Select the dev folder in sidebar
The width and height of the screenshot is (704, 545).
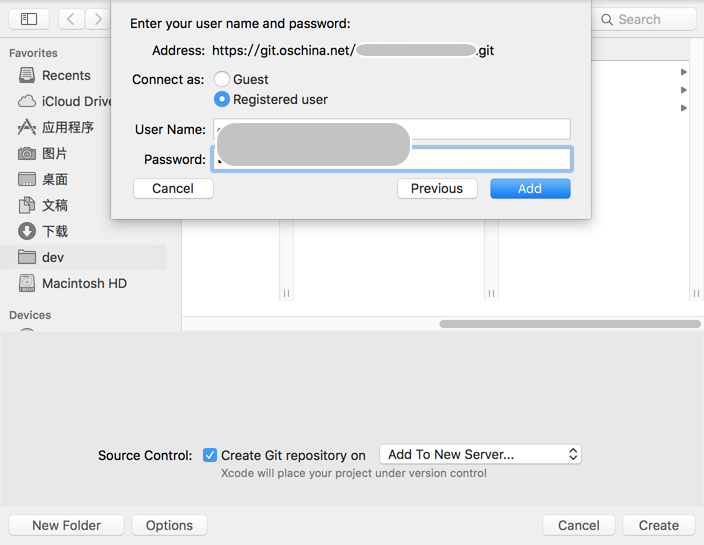pos(53,257)
